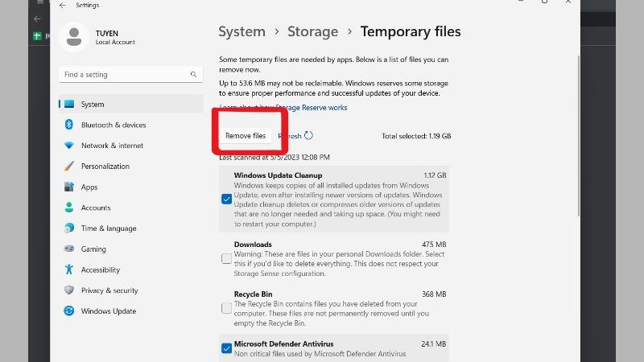The height and width of the screenshot is (362, 644).
Task: Uncheck the Windows Update Cleanup checkbox
Action: pyautogui.click(x=226, y=199)
